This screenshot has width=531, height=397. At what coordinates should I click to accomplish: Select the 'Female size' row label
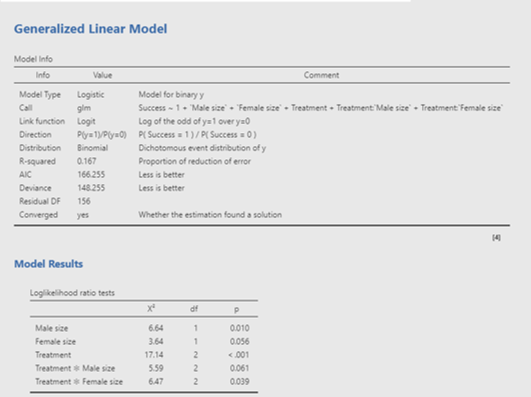[x=55, y=341]
